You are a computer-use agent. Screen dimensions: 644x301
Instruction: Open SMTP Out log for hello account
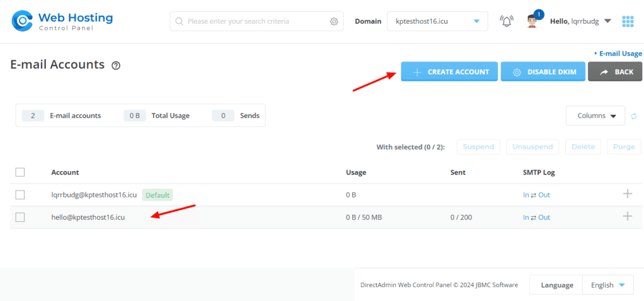coord(544,217)
